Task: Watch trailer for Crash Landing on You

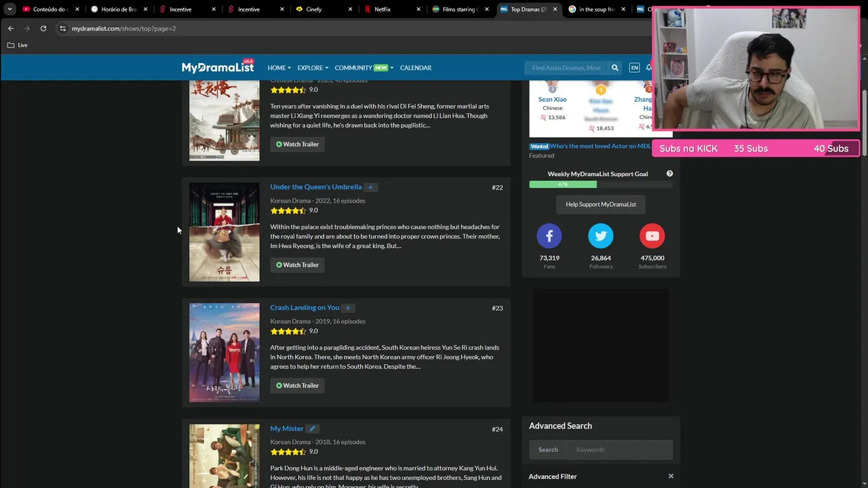Action: pos(298,386)
